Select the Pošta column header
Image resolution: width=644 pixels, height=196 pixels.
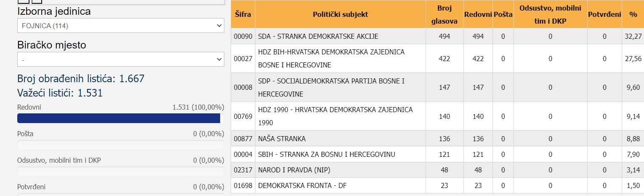(x=503, y=14)
